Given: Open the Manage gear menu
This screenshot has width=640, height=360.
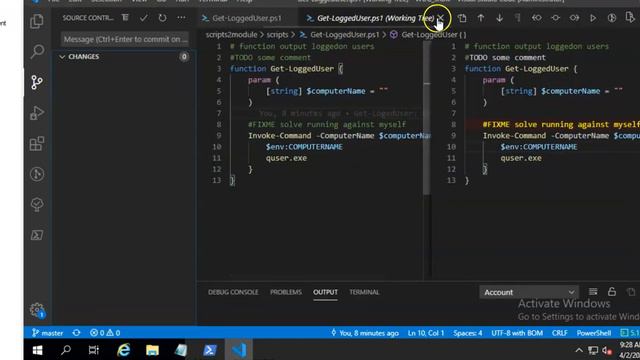Looking at the screenshot, I should click(37, 310).
